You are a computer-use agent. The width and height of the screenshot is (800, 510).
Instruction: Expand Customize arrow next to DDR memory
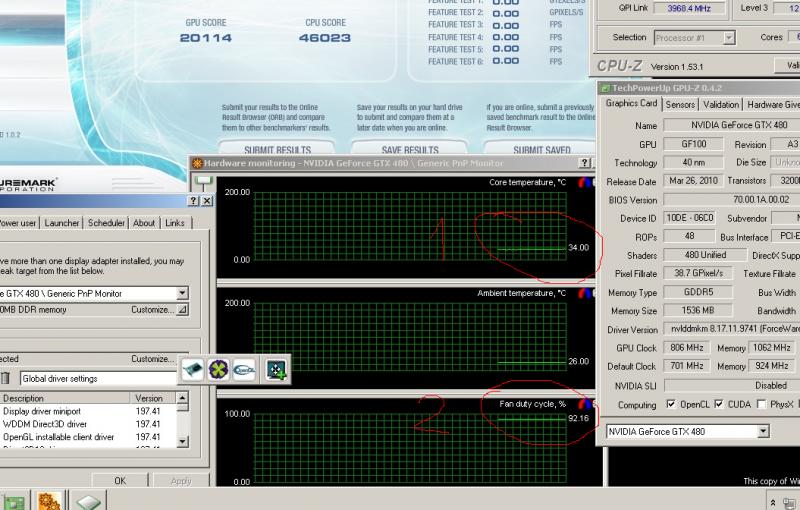[182, 310]
